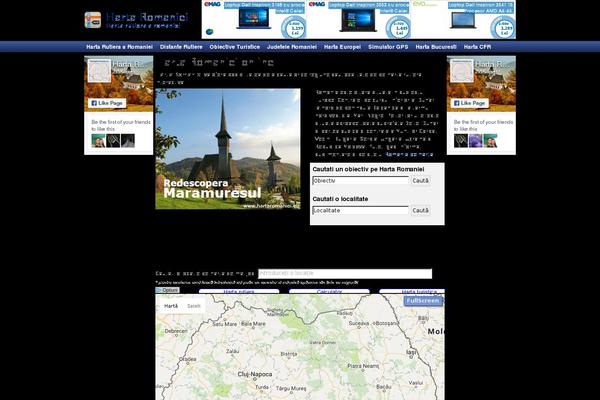The height and width of the screenshot is (400, 600).
Task: Open Harta R... page title in right Facebook widget
Action: 491,64
